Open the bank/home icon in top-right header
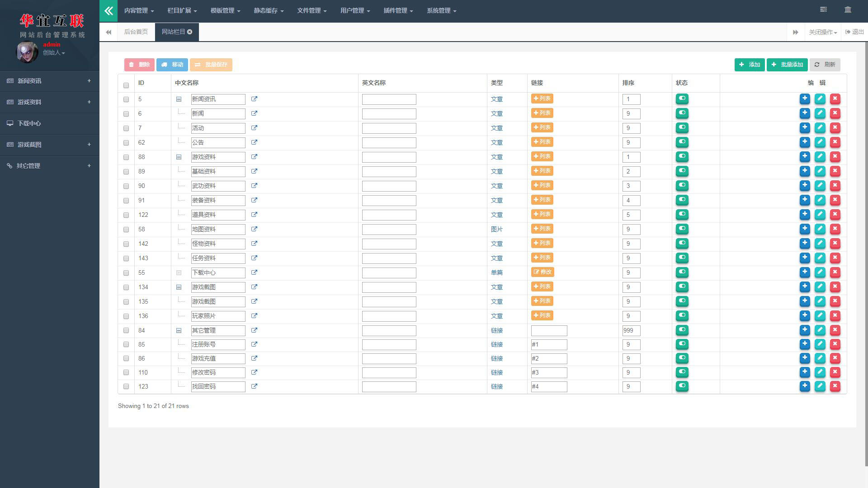This screenshot has width=868, height=488. coord(848,9)
